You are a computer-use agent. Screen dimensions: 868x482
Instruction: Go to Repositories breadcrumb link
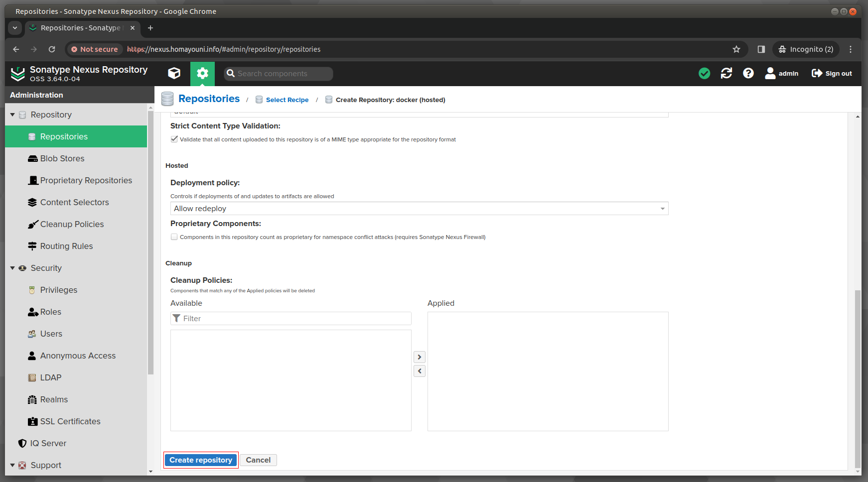(x=209, y=99)
